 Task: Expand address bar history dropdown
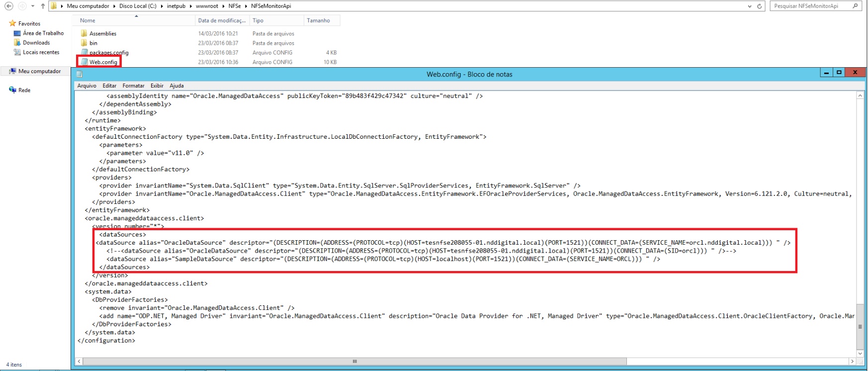click(x=749, y=6)
